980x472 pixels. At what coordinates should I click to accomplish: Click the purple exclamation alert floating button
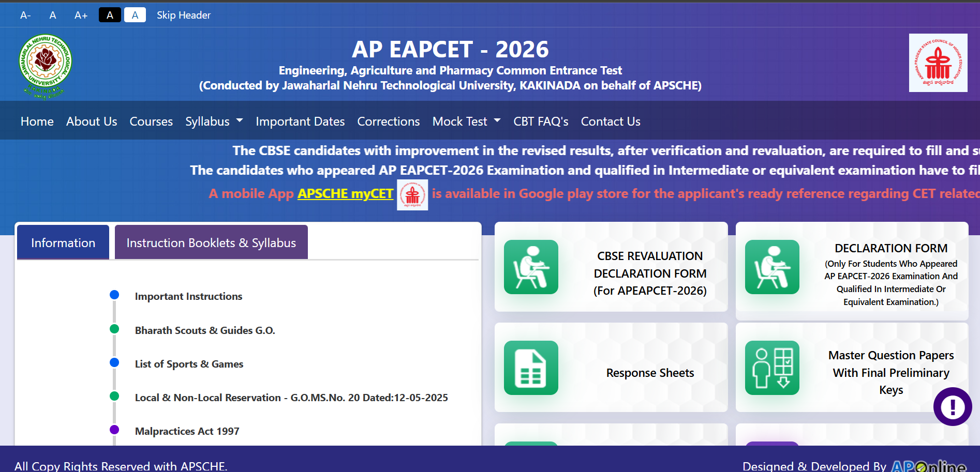953,406
